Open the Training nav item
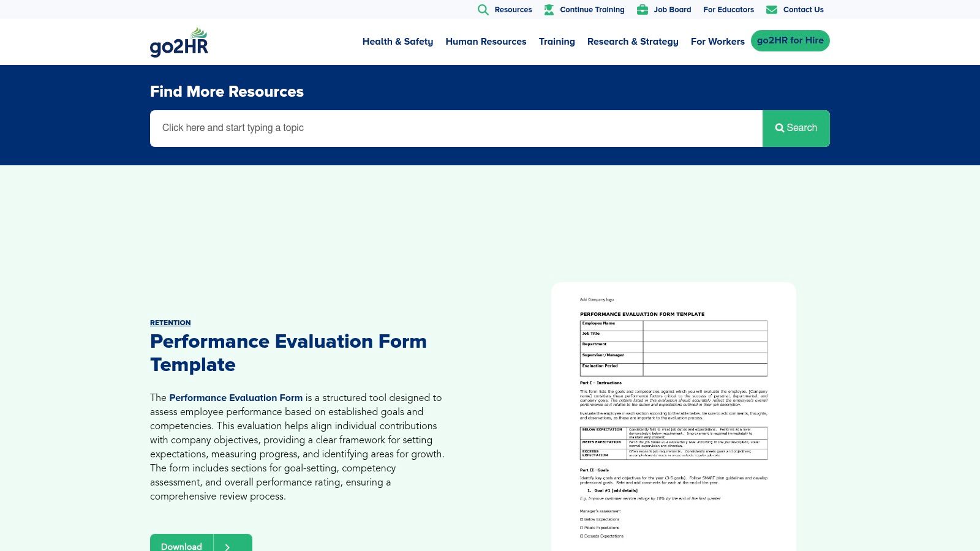Image resolution: width=980 pixels, height=551 pixels. click(x=557, y=42)
